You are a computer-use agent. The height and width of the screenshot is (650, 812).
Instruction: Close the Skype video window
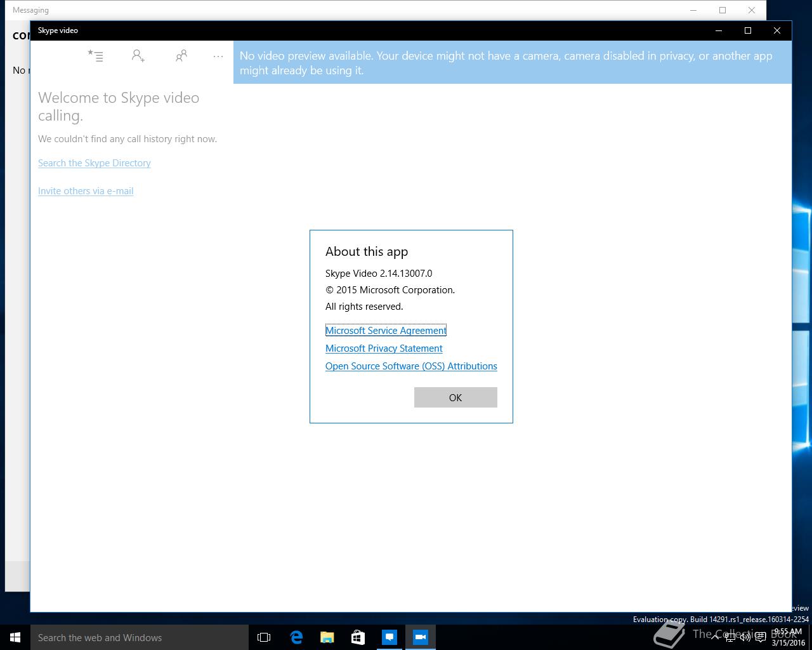coord(777,30)
